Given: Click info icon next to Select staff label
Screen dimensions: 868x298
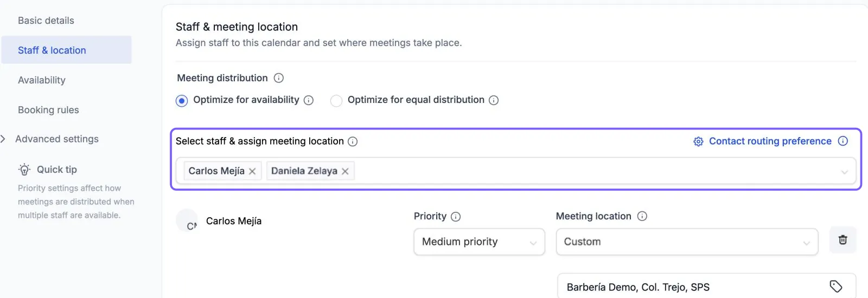Looking at the screenshot, I should (353, 141).
